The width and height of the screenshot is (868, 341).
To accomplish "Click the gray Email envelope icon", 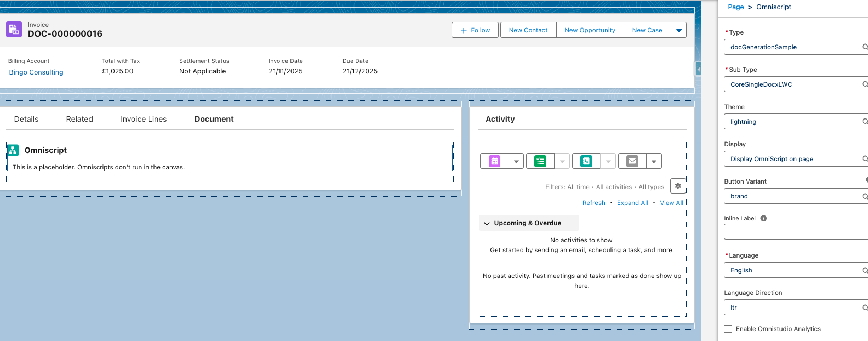I will pyautogui.click(x=632, y=161).
